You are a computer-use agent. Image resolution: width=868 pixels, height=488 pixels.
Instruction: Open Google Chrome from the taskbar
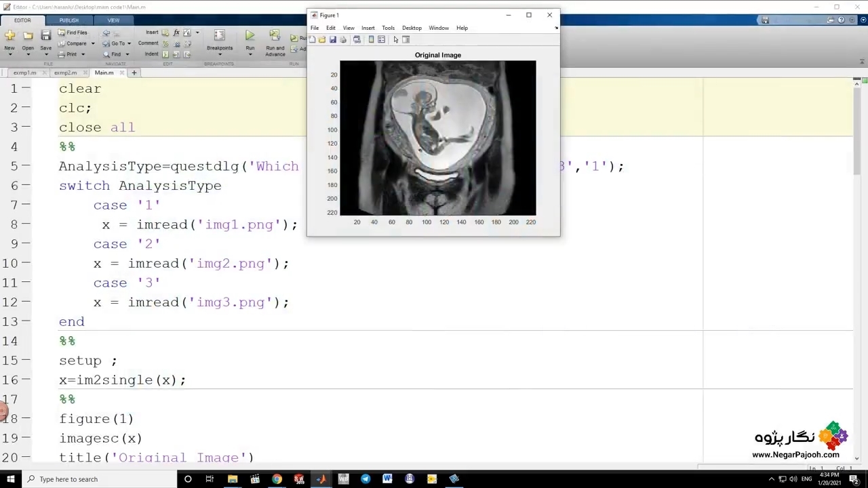click(277, 479)
